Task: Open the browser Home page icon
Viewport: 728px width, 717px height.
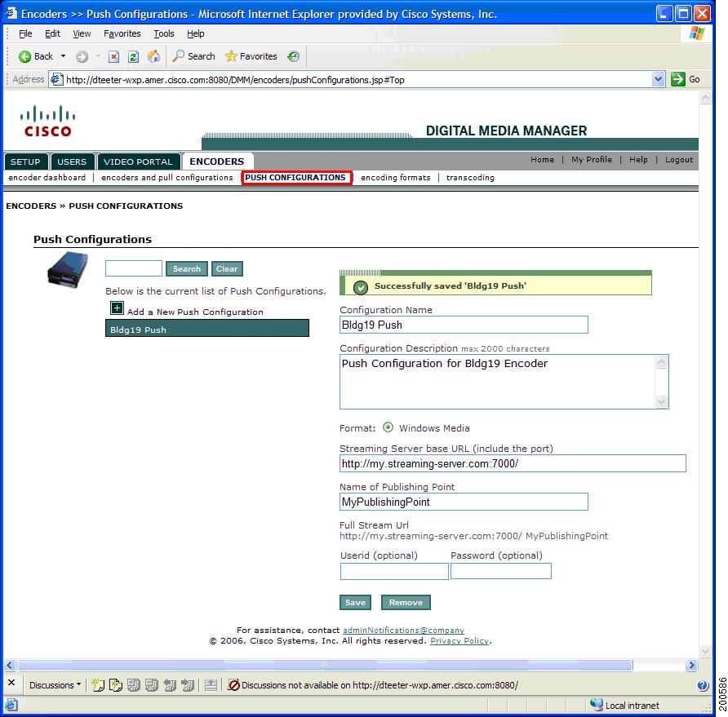Action: pyautogui.click(x=153, y=56)
